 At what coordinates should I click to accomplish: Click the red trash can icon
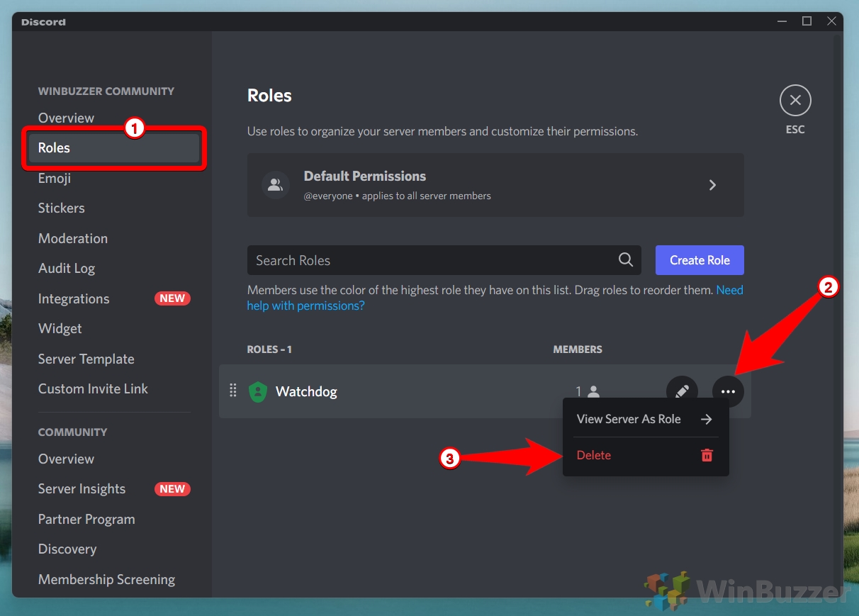click(707, 455)
